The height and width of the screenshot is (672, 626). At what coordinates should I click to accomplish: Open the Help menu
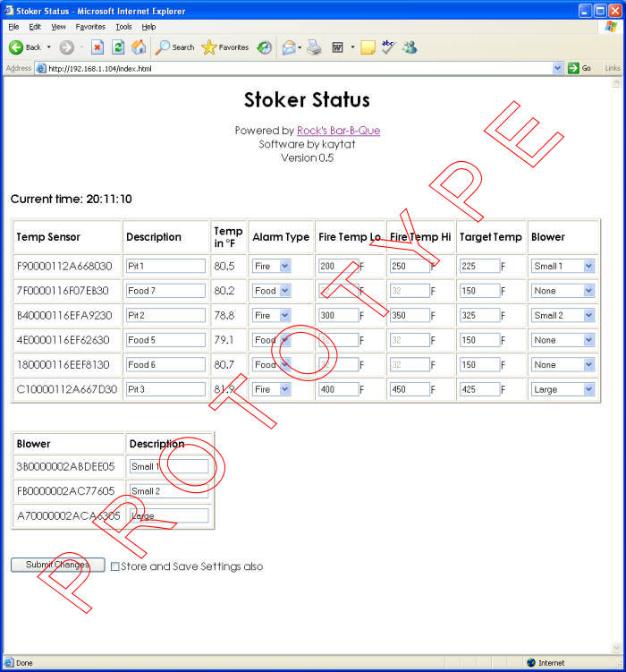point(148,27)
